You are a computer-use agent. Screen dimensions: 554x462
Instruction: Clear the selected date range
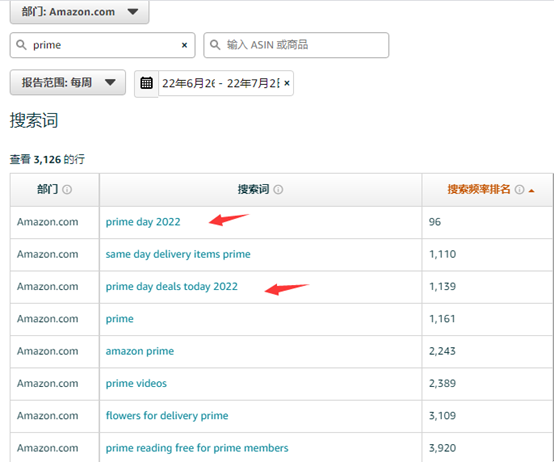coord(287,83)
